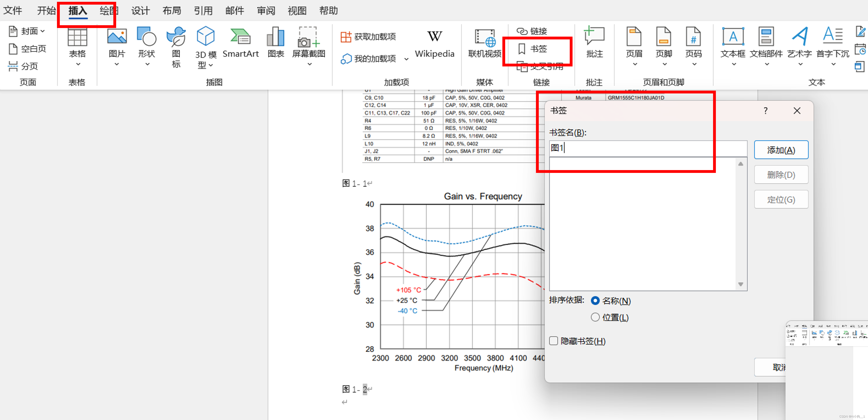Switch to the Home (开始) tab

(x=47, y=11)
